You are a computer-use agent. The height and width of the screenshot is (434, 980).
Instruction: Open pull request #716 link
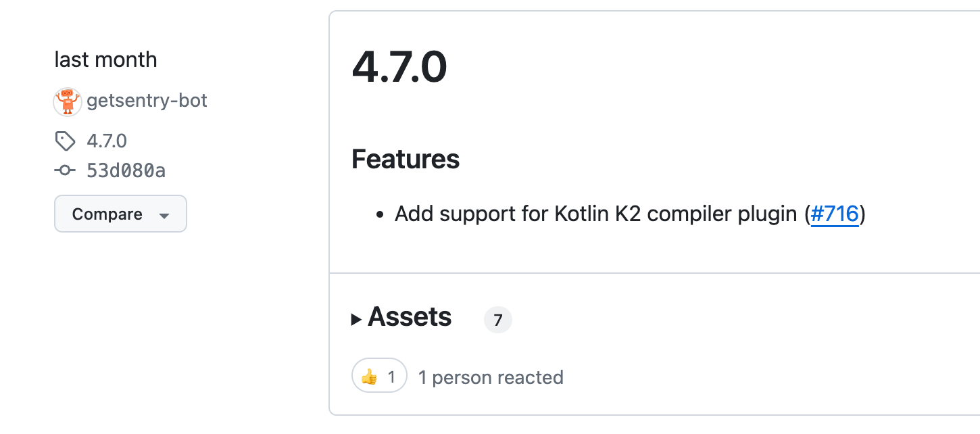click(835, 214)
